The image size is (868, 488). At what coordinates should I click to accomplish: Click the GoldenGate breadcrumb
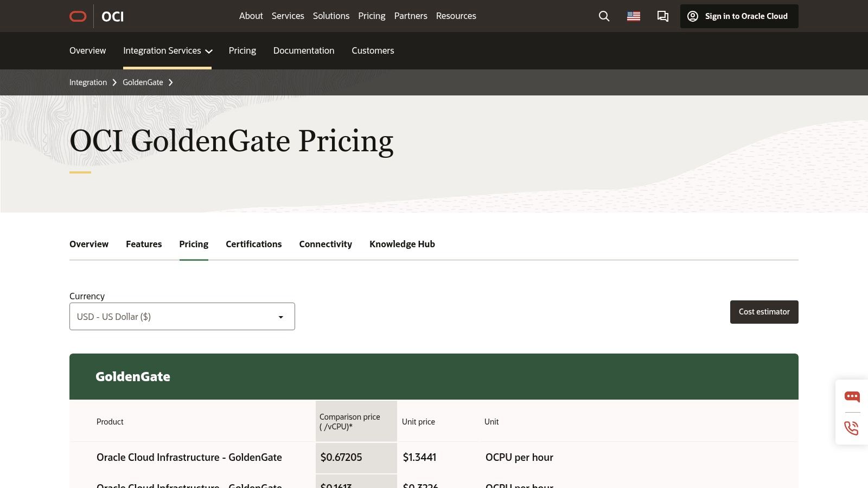(x=143, y=82)
